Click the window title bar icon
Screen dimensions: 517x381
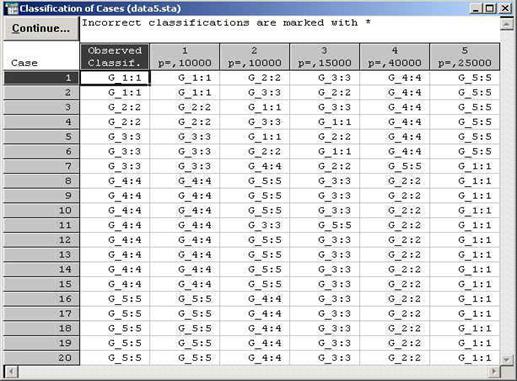pyautogui.click(x=11, y=8)
